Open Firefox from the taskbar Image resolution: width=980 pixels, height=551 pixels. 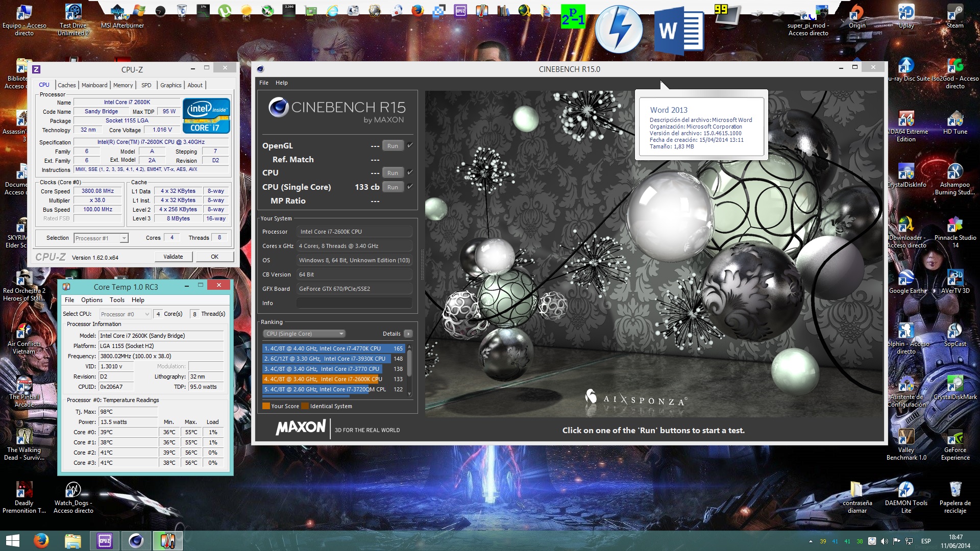(x=41, y=541)
